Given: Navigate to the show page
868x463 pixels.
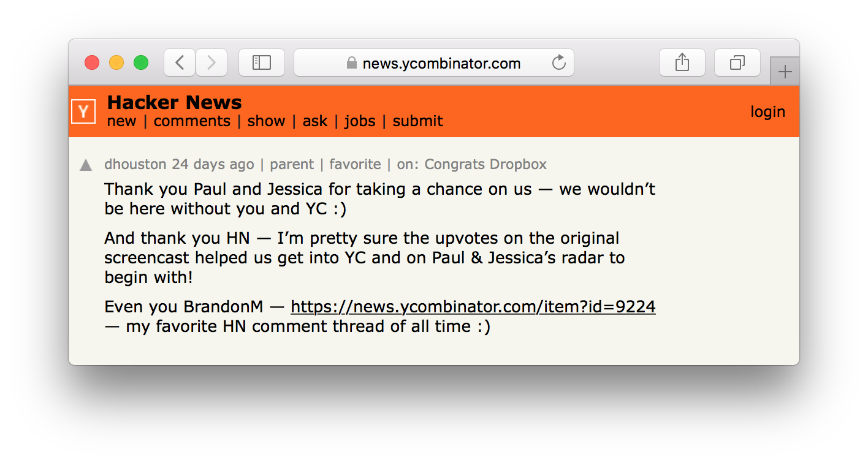Looking at the screenshot, I should pyautogui.click(x=266, y=121).
